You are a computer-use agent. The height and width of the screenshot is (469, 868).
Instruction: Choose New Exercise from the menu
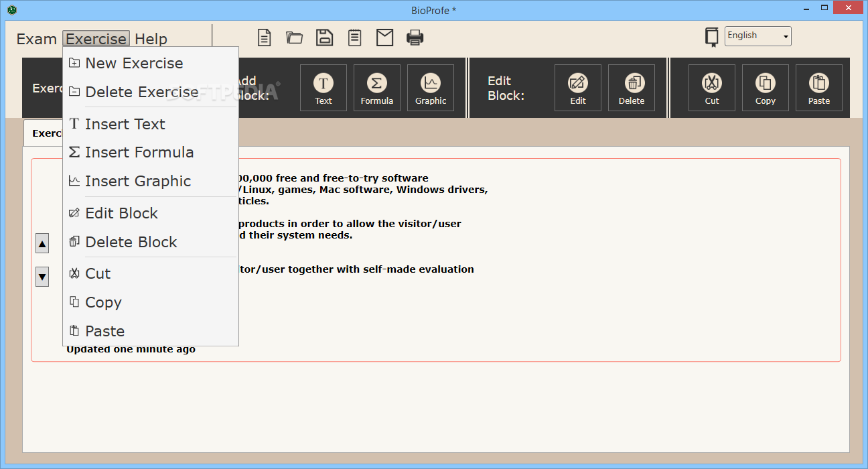click(x=151, y=63)
